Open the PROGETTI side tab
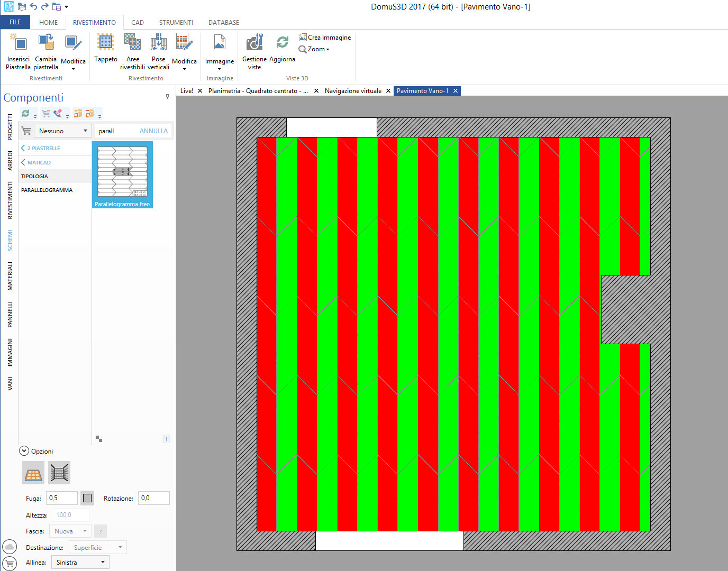 click(x=10, y=127)
